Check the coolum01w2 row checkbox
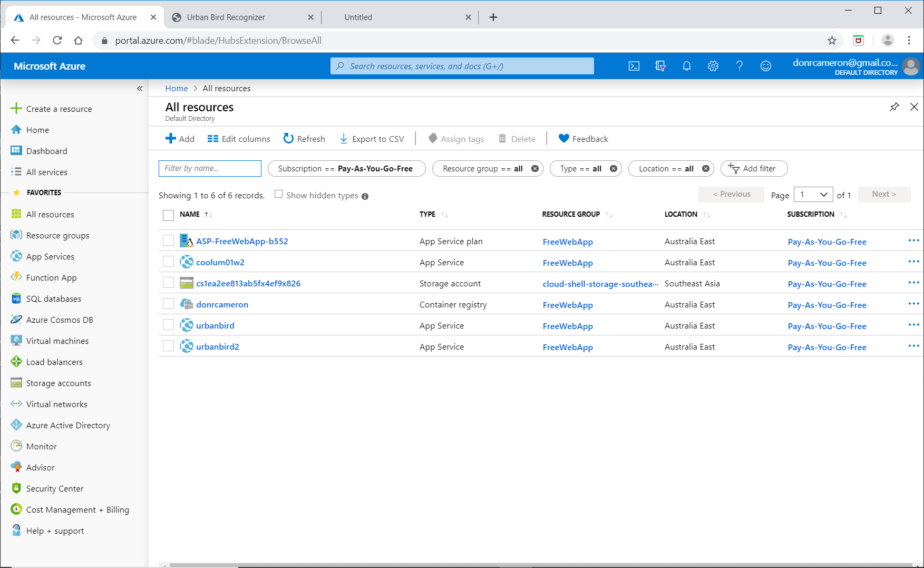924x568 pixels. click(168, 262)
